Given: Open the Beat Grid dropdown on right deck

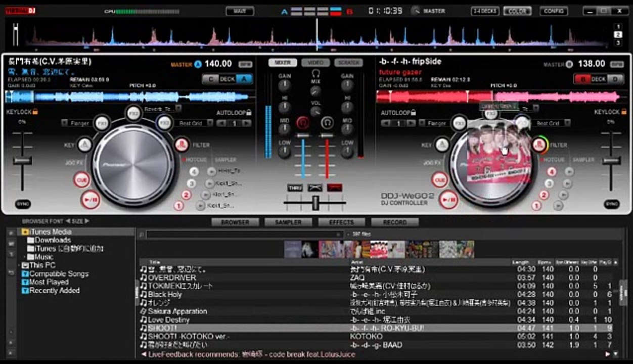Looking at the screenshot, I should [568, 123].
